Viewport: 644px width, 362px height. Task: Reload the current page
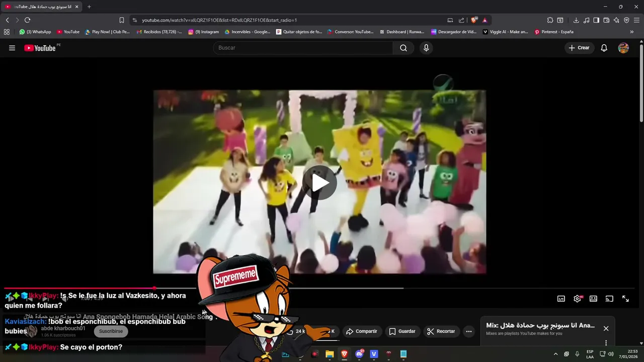[x=27, y=20]
